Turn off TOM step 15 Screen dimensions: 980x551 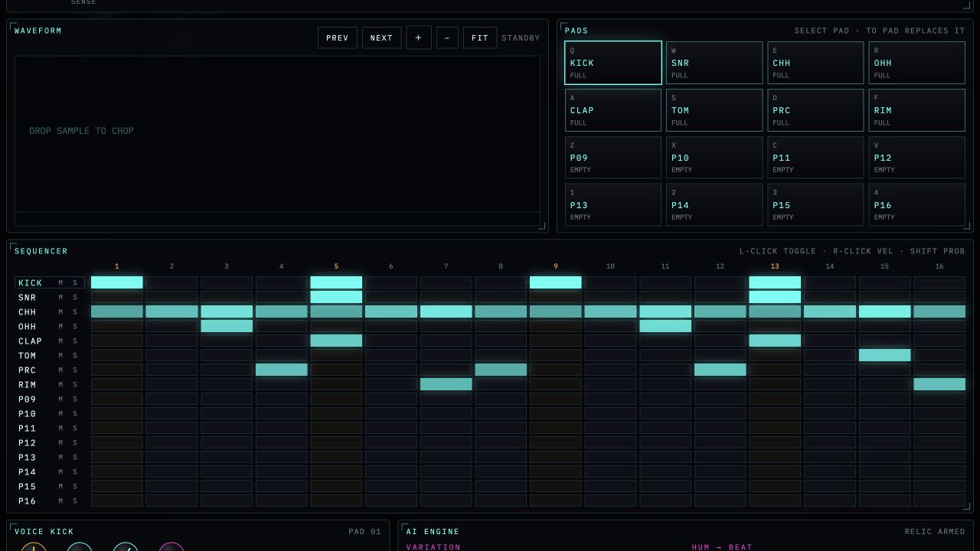point(884,355)
